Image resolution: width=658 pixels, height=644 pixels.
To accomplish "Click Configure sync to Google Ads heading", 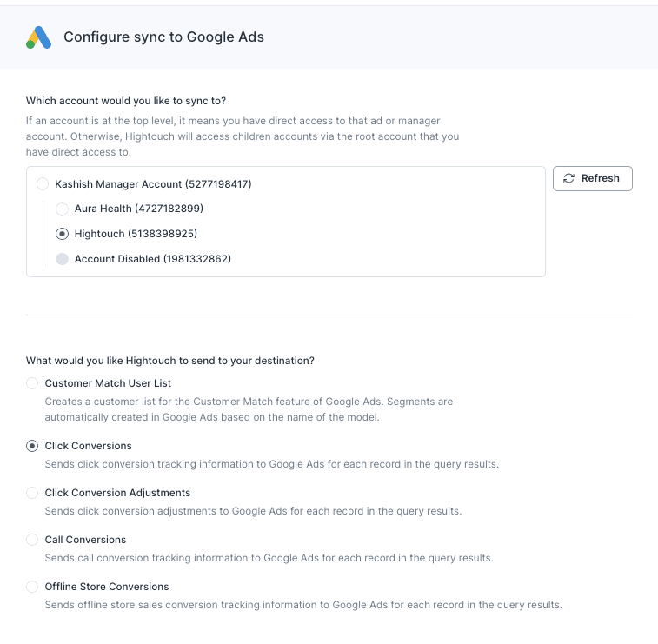I will point(163,37).
